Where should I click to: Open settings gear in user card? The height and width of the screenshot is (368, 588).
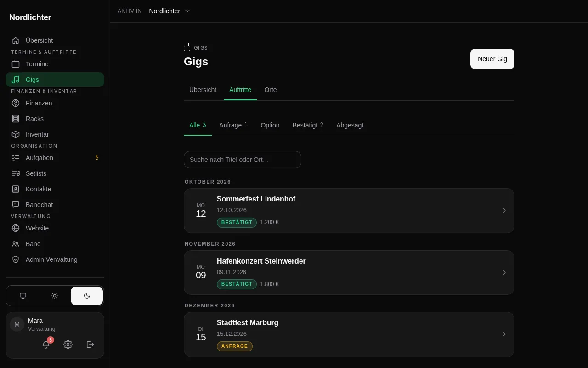point(68,345)
